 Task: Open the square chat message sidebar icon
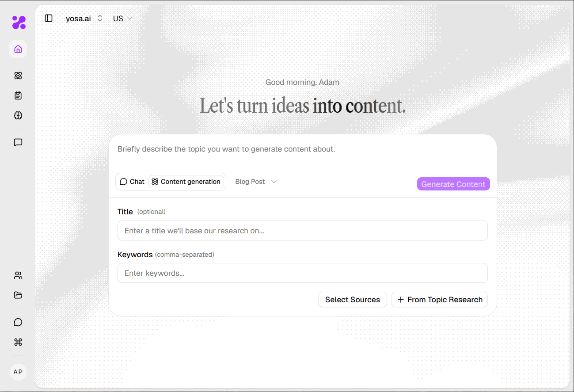[x=18, y=142]
